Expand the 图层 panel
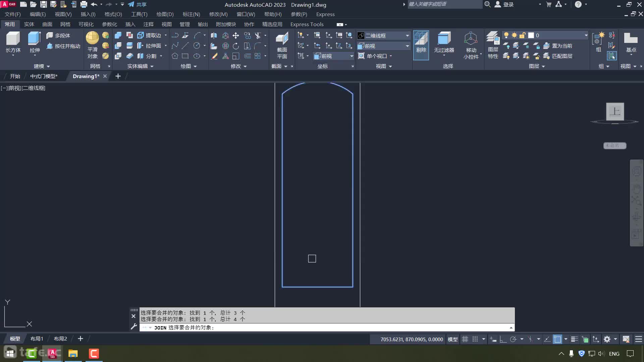This screenshot has height=362, width=644. tap(537, 66)
